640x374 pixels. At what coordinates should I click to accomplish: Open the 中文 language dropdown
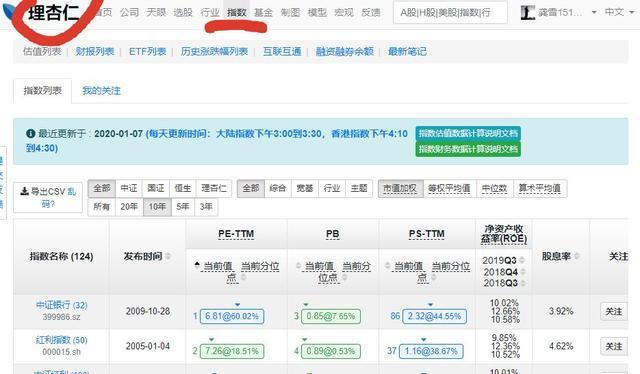click(x=619, y=12)
